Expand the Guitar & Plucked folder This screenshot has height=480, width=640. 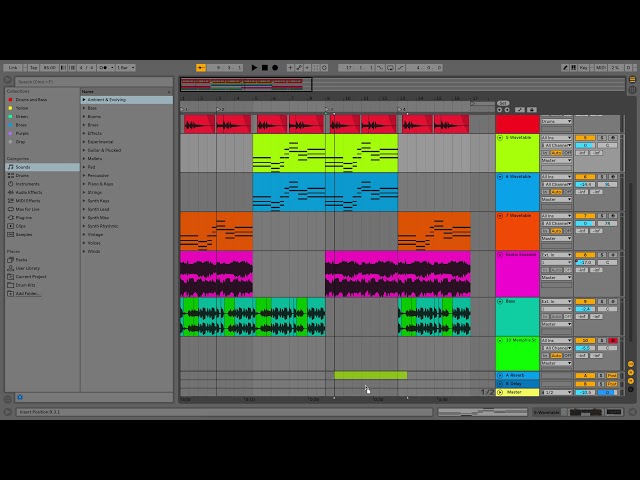[84, 150]
